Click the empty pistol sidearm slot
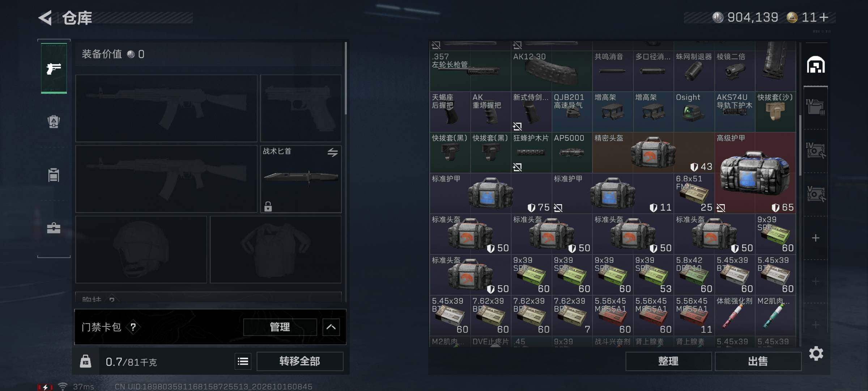Screen dimensions: 868x391 (x=301, y=108)
